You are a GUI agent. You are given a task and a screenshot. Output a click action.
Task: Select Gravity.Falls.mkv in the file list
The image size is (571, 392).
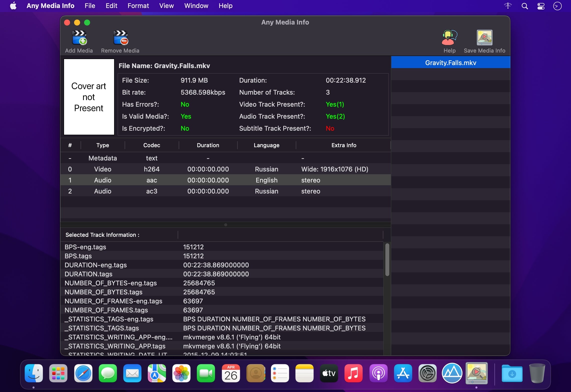click(x=450, y=63)
